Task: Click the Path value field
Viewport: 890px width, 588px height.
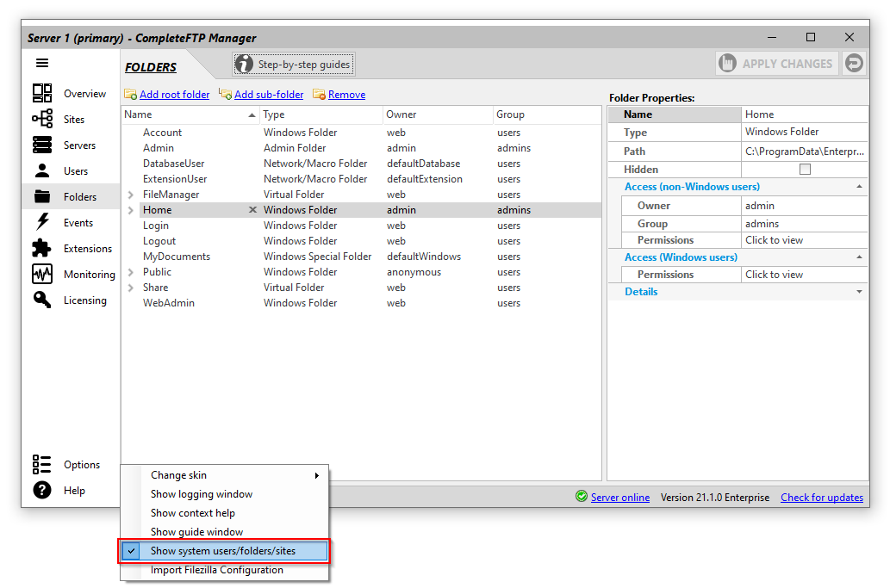Action: (805, 152)
